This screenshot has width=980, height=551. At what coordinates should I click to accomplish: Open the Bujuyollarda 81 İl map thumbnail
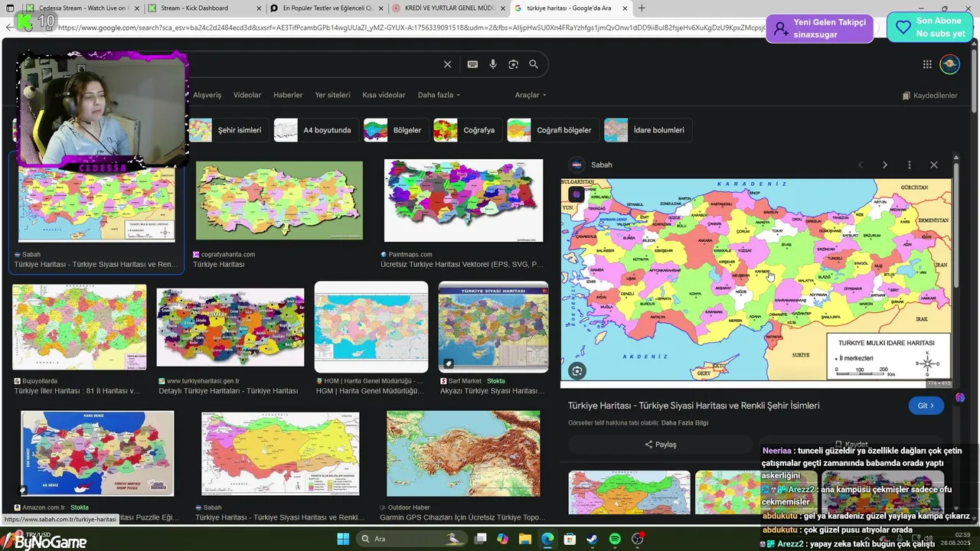(79, 327)
